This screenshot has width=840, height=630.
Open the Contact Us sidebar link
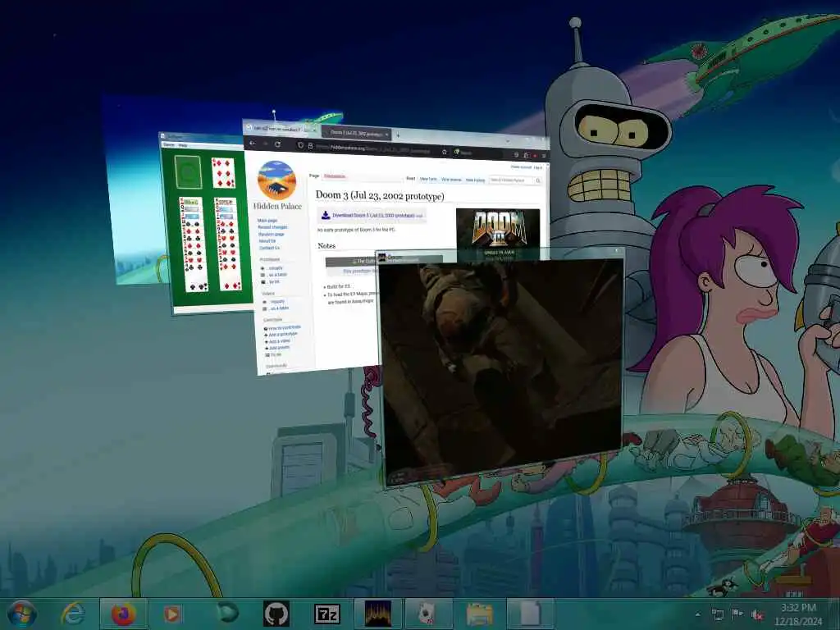pyautogui.click(x=269, y=248)
